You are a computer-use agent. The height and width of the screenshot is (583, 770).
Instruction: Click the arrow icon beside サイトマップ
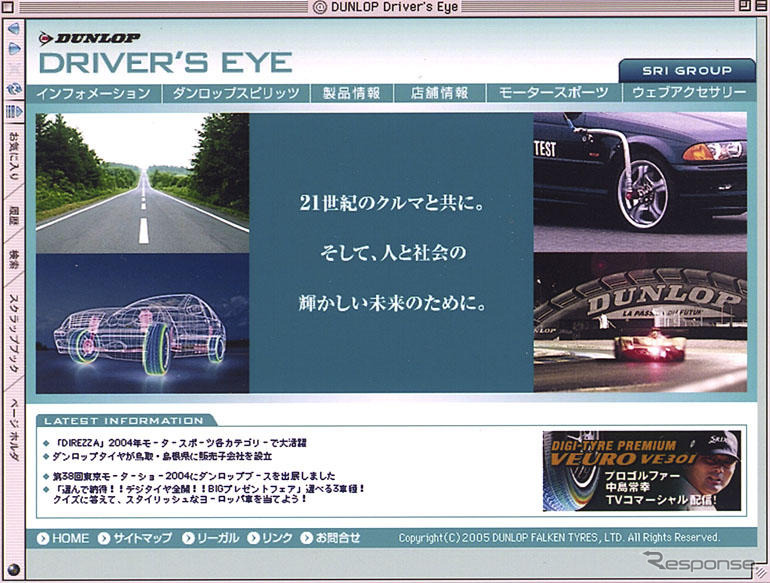(x=104, y=538)
